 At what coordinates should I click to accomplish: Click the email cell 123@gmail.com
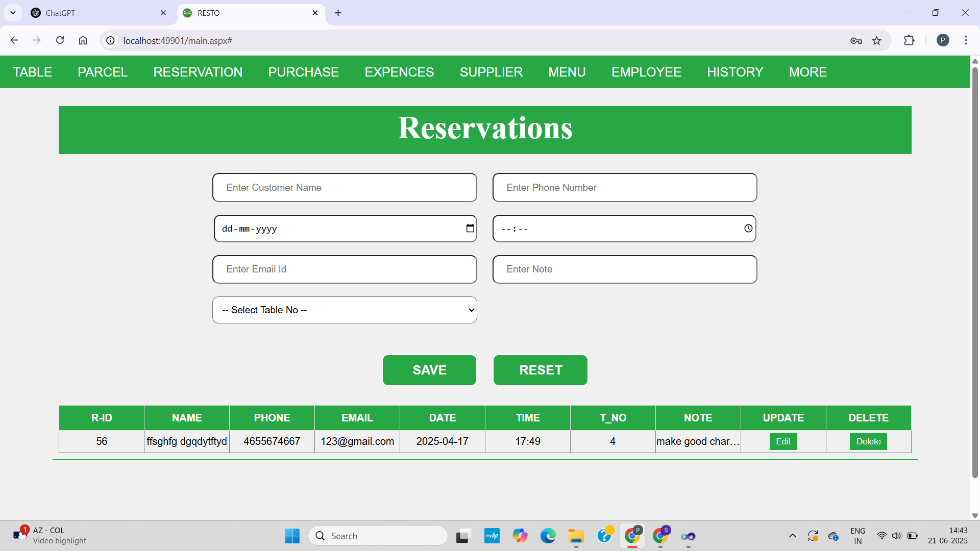point(357,441)
